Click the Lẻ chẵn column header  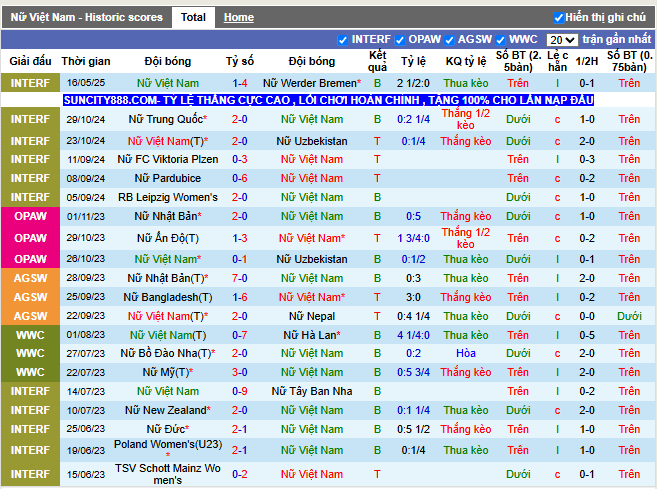(557, 61)
